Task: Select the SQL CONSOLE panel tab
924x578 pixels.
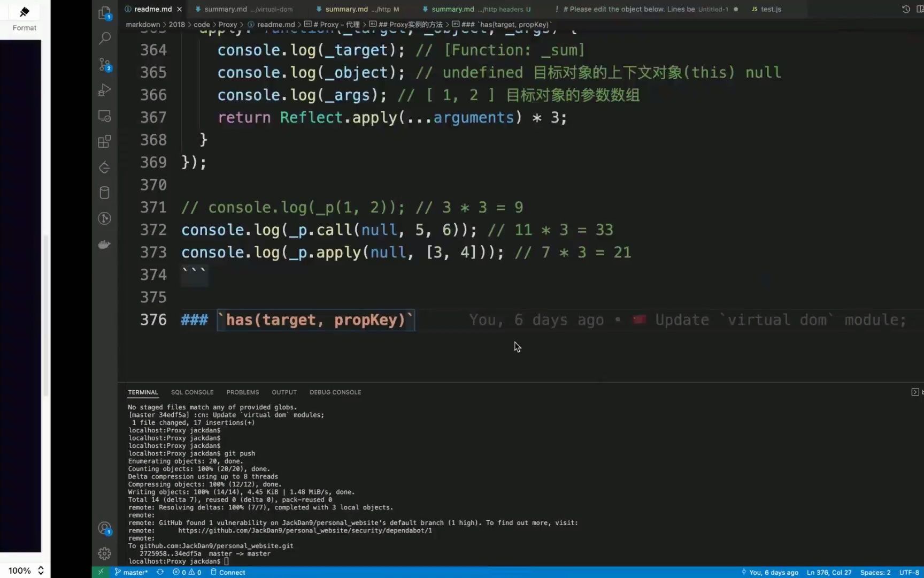Action: pyautogui.click(x=192, y=392)
